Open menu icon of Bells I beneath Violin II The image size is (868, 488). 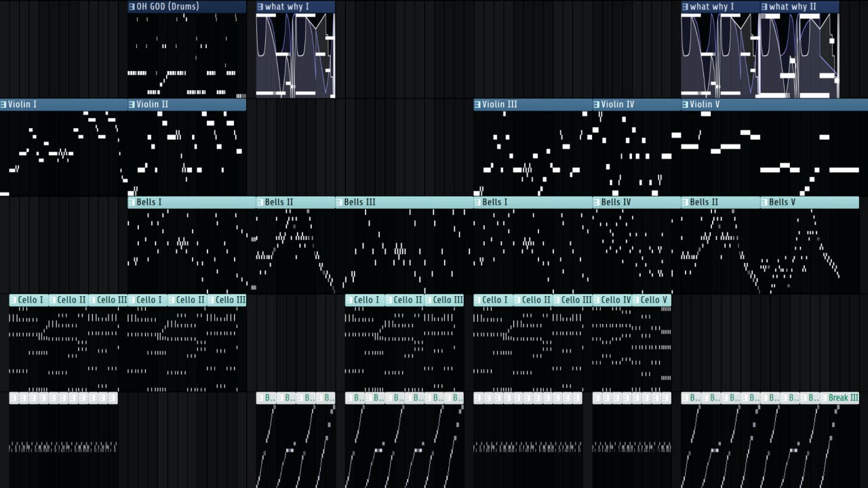[132, 202]
